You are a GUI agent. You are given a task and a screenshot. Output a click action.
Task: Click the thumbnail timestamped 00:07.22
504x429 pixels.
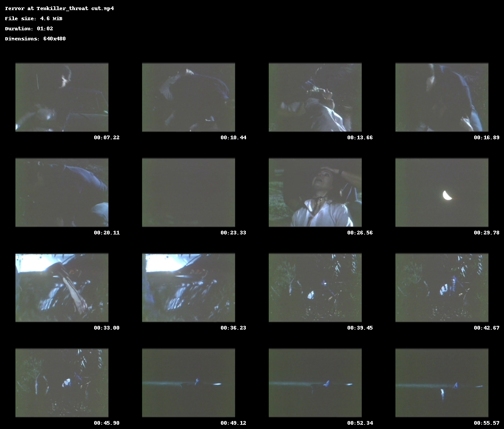coord(62,97)
